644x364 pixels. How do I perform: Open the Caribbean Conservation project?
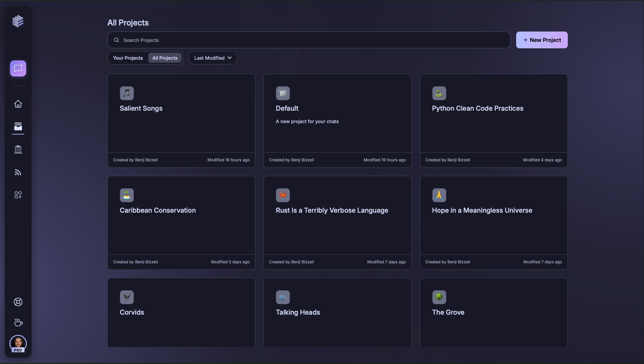tap(181, 222)
